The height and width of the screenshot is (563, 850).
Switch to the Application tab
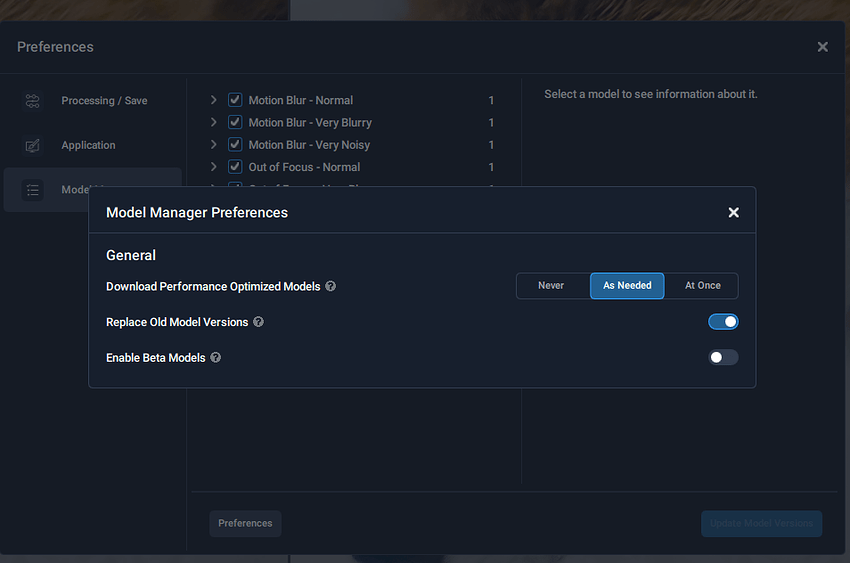coord(88,146)
